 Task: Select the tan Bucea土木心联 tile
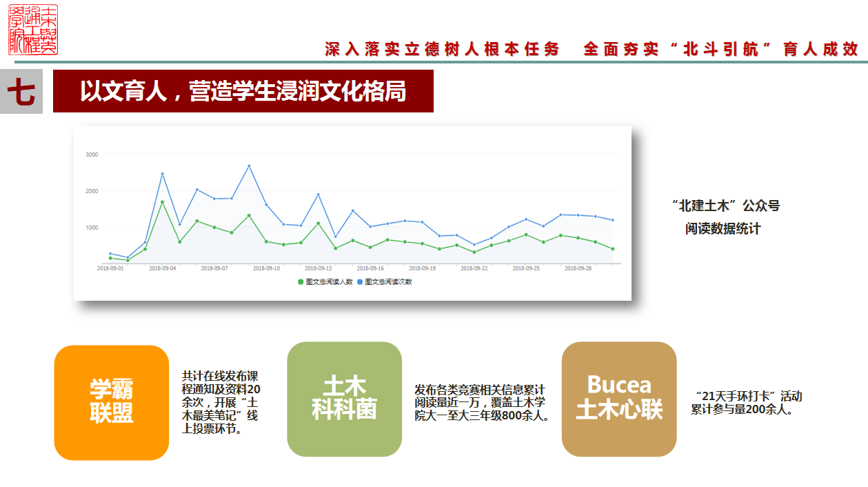point(618,399)
